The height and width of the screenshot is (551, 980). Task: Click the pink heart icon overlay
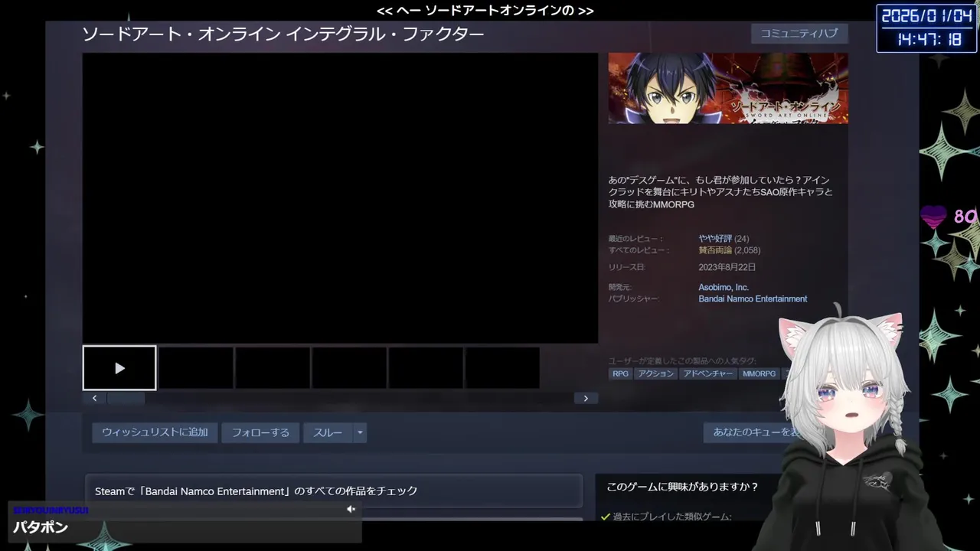coord(934,217)
